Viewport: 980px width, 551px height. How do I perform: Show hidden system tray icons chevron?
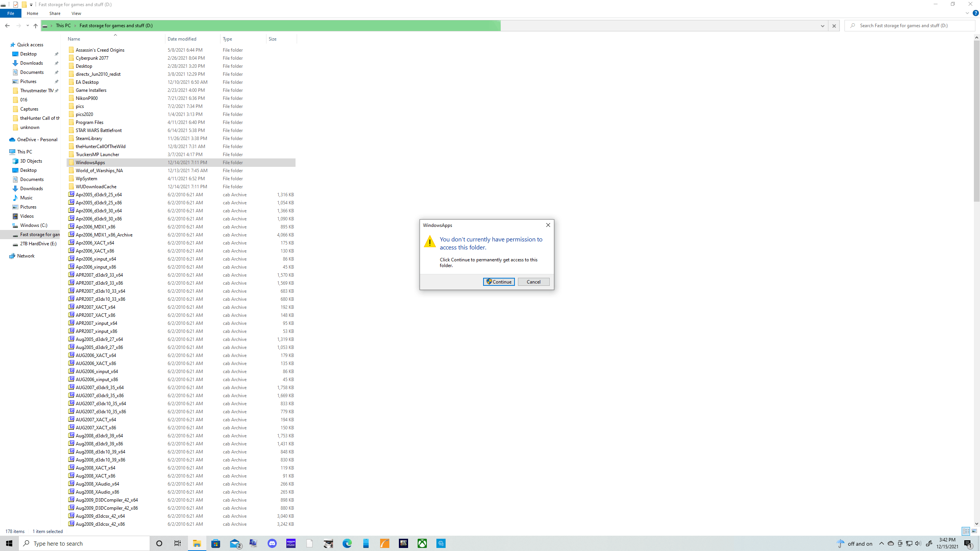tap(882, 543)
